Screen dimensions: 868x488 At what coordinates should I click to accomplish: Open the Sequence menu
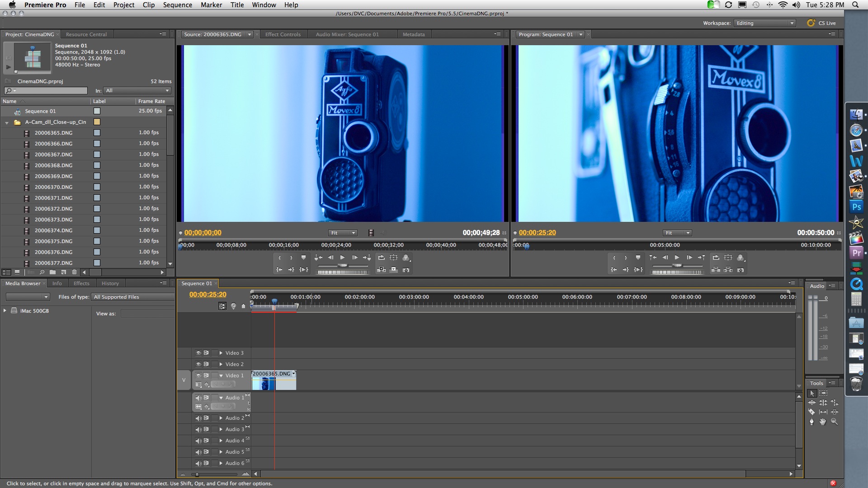(178, 5)
